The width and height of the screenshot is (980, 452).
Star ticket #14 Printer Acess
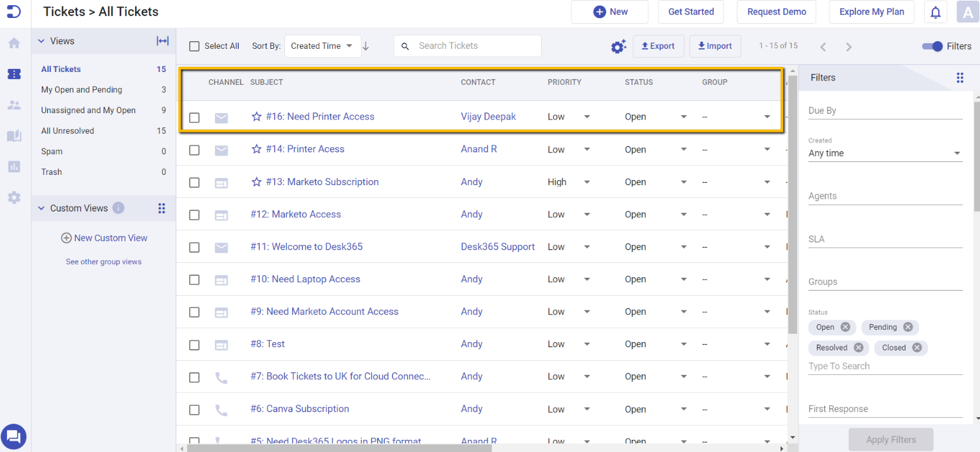coord(257,149)
